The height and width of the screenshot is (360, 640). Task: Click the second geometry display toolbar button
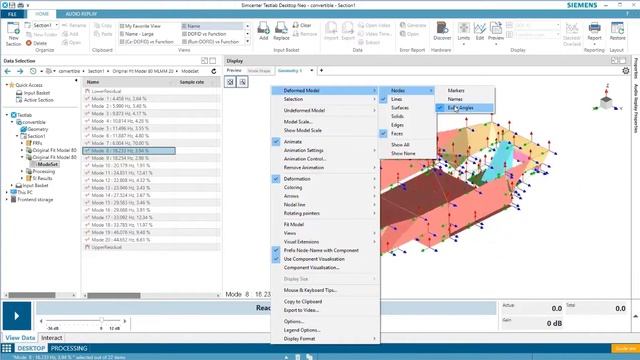[x=242, y=82]
